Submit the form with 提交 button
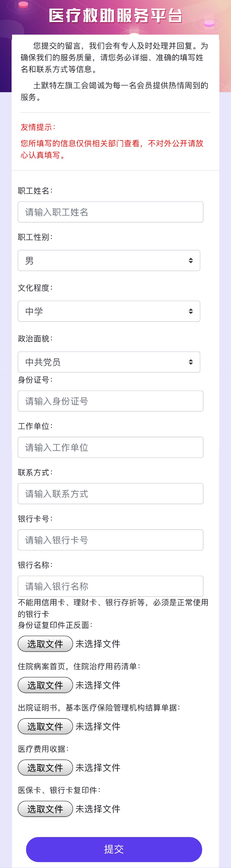 (x=114, y=849)
